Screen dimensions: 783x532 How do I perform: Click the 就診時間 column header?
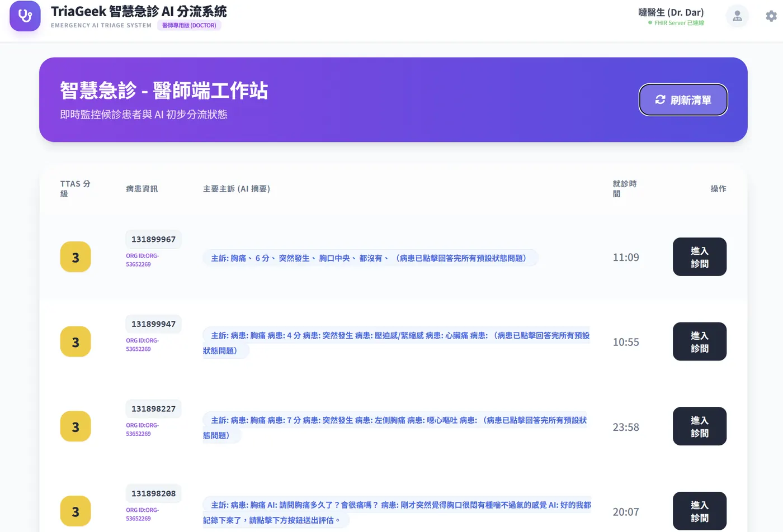[x=625, y=188]
